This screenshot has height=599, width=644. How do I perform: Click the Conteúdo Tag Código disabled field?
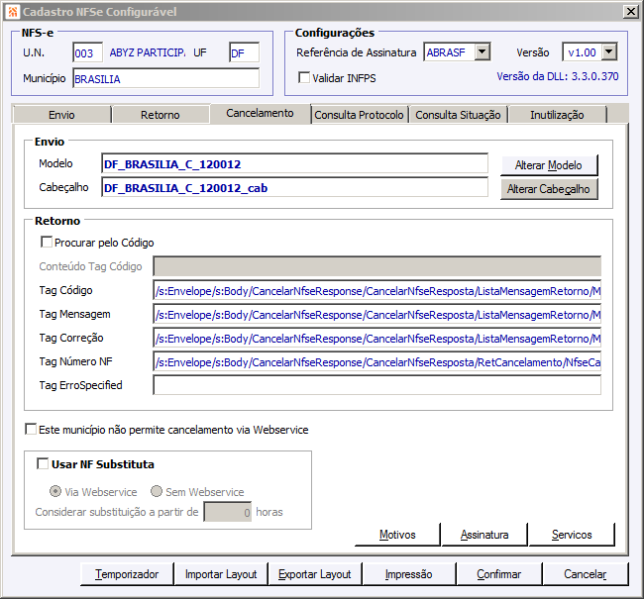click(377, 266)
